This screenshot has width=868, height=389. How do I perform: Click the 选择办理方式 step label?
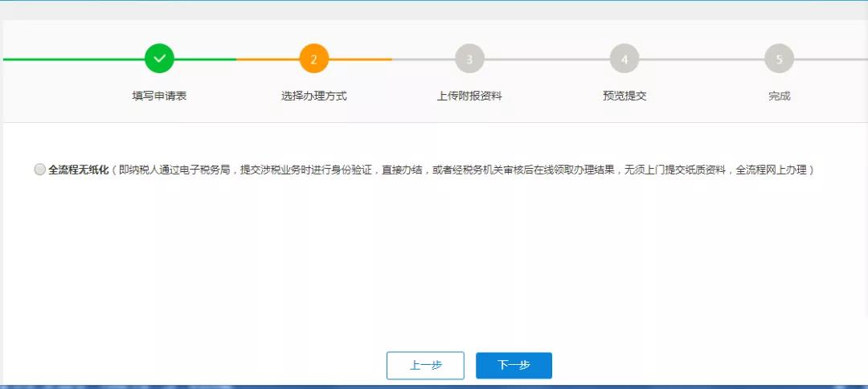[x=314, y=96]
